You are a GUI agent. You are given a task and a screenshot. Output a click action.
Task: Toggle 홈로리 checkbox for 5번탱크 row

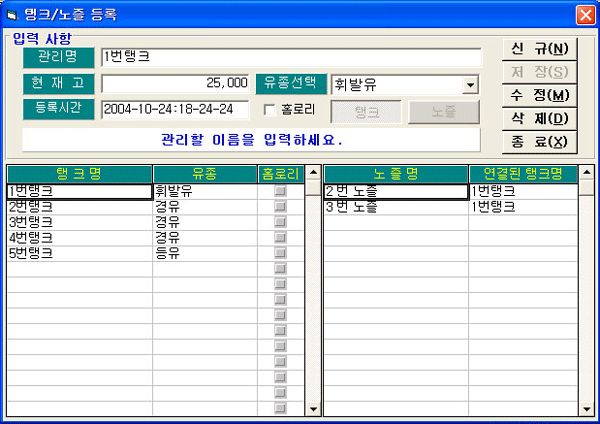point(280,253)
